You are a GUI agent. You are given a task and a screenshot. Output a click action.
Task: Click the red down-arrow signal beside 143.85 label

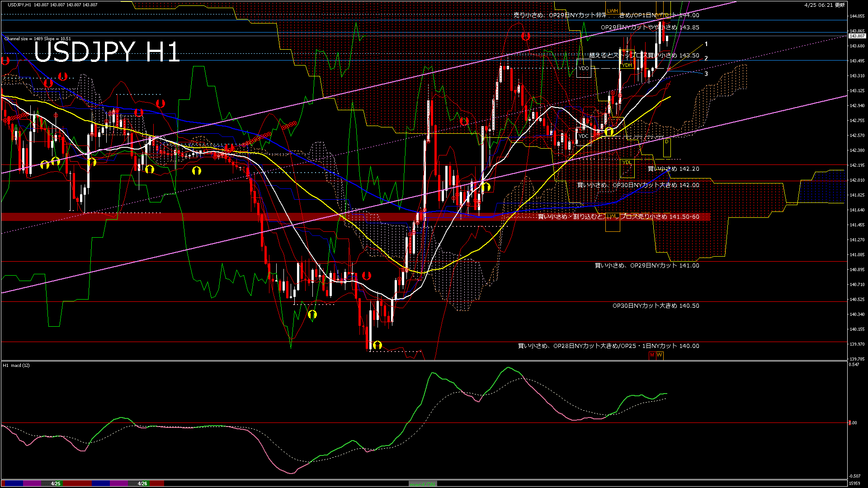(x=525, y=36)
